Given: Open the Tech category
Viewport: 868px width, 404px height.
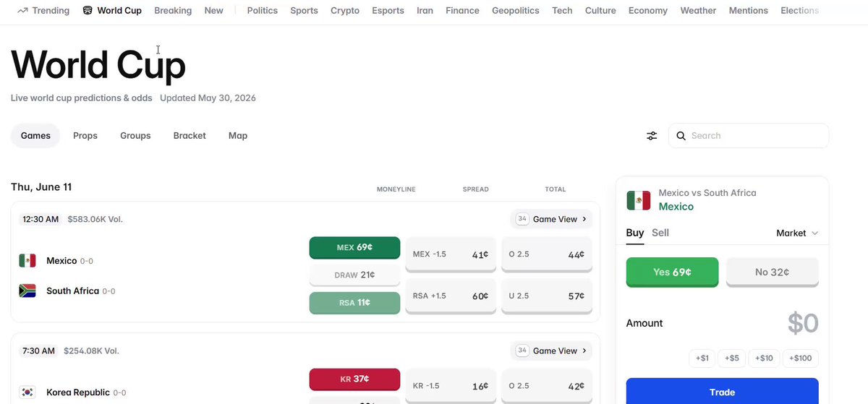Looking at the screenshot, I should click(562, 10).
